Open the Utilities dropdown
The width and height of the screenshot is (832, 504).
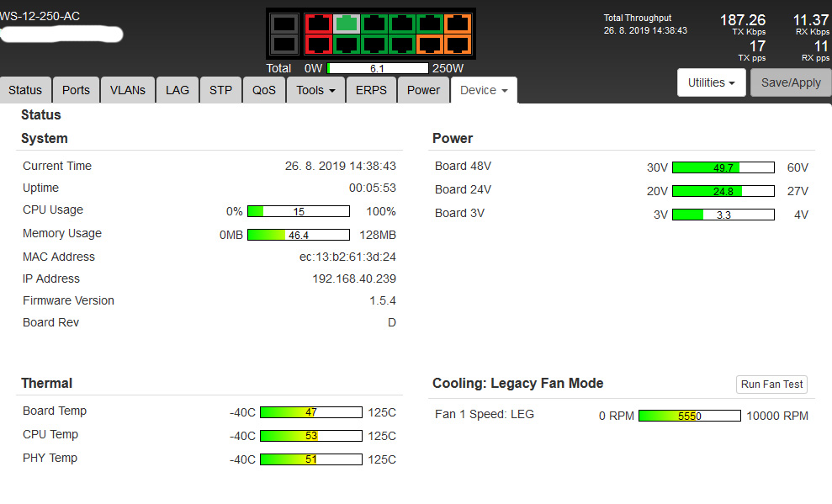point(711,82)
